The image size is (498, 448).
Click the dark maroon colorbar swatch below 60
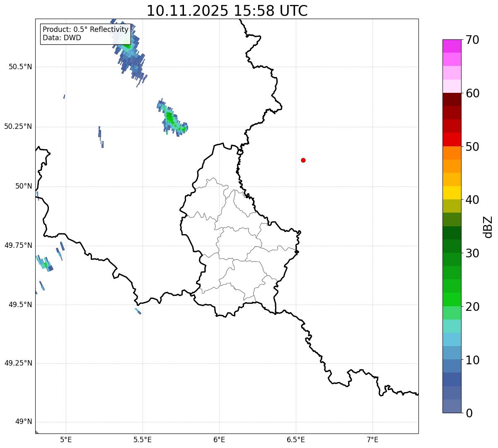tap(452, 99)
